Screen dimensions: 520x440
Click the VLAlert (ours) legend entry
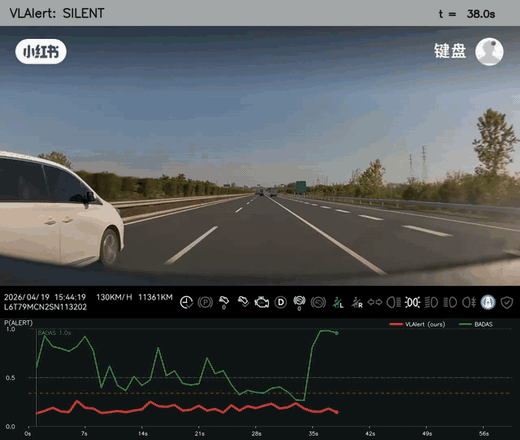point(417,324)
